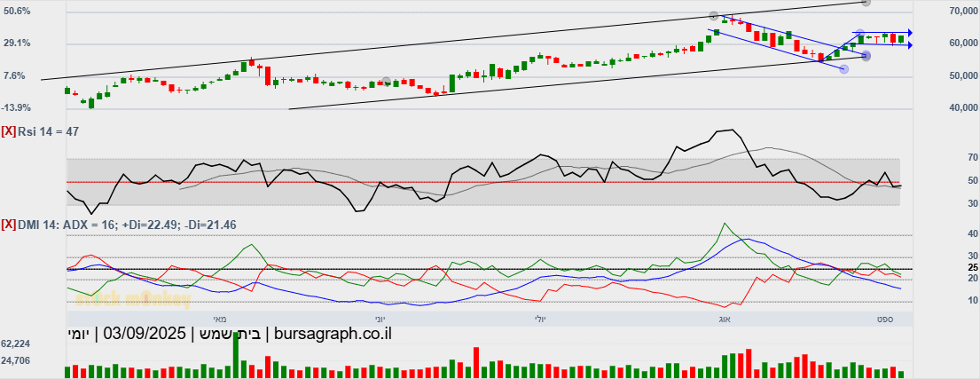Select the 7.6% label on the percent axis

[14, 75]
